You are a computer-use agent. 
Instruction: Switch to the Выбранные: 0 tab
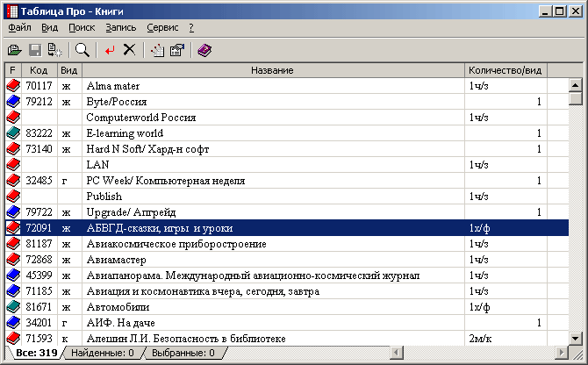[183, 353]
